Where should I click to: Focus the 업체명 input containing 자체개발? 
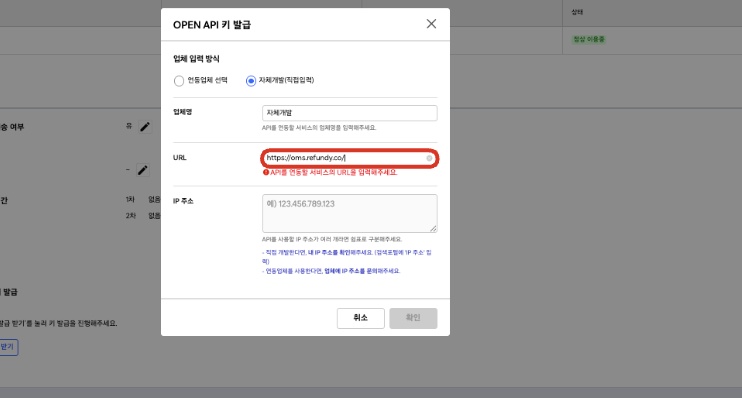pyautogui.click(x=350, y=113)
